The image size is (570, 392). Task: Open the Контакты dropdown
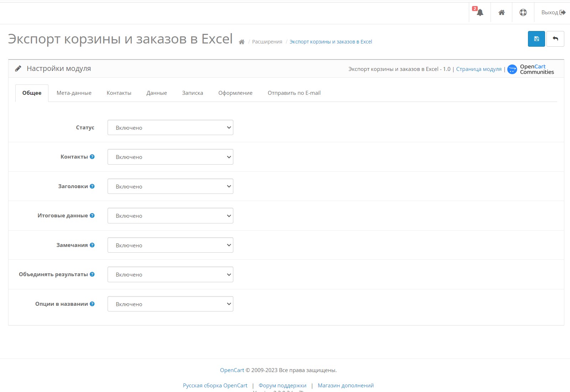(x=170, y=157)
